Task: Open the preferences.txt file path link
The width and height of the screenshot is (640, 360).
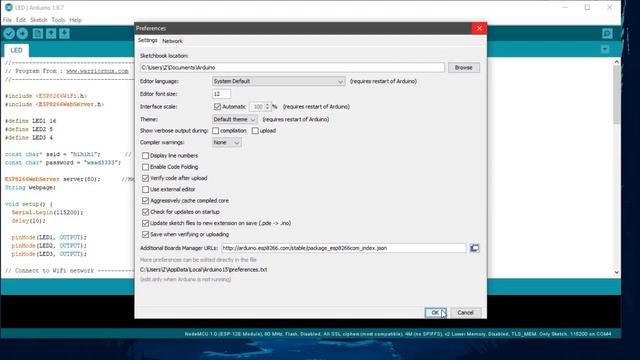Action: click(203, 270)
